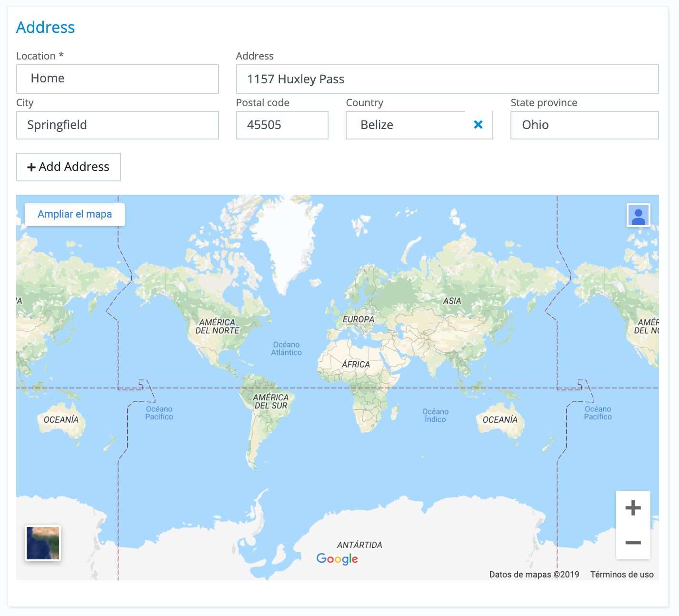Select the Postal code field 45505

point(282,125)
